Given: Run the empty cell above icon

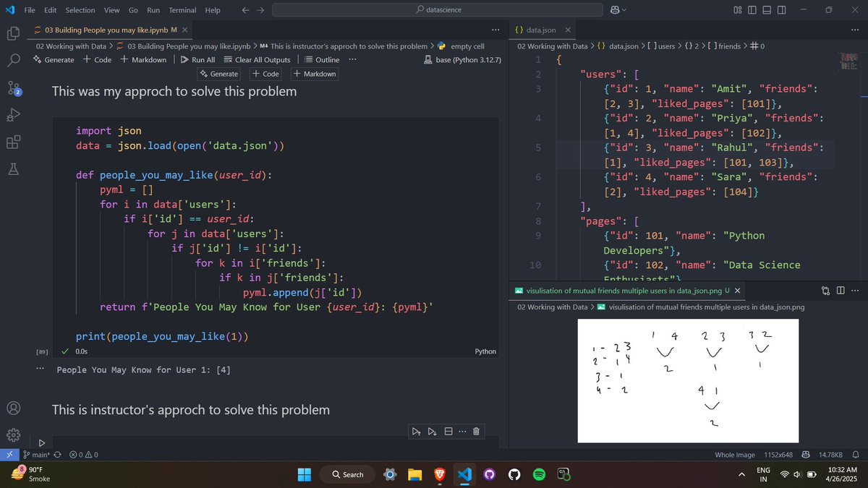Looking at the screenshot, I should click(417, 432).
